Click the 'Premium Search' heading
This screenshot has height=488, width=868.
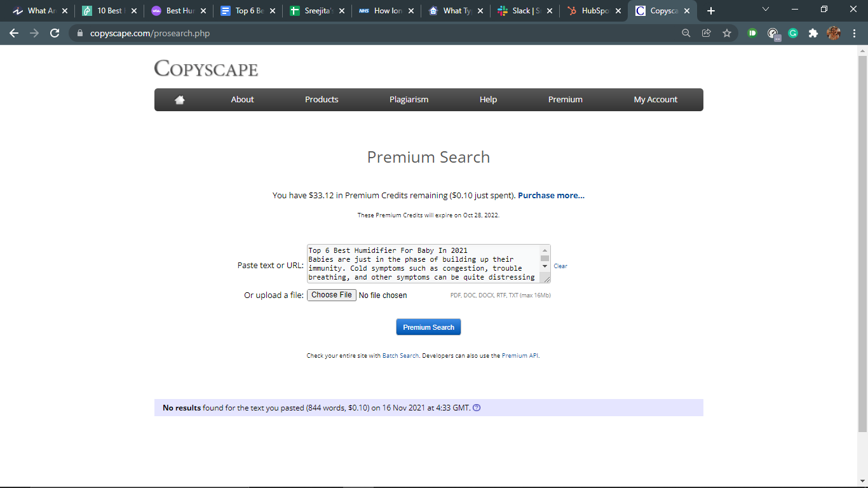pos(429,157)
